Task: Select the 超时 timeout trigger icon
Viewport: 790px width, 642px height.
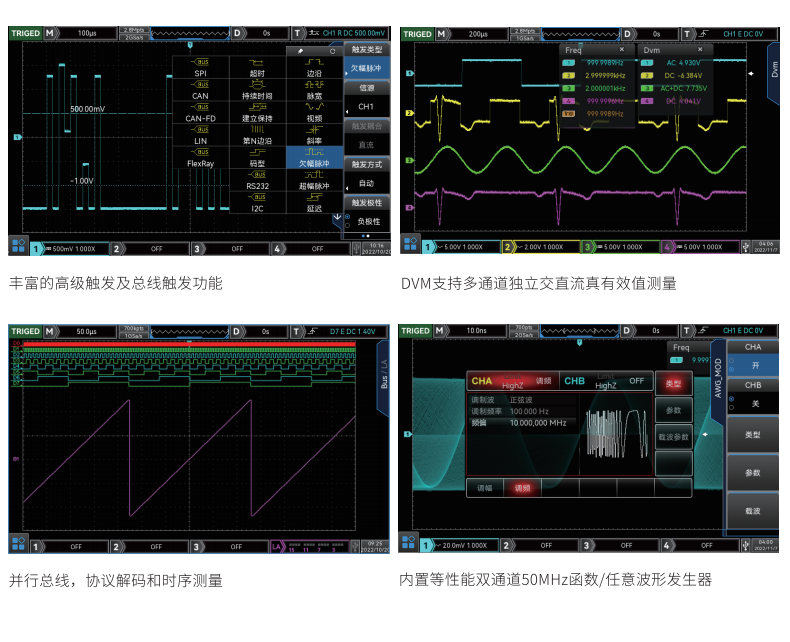Action: click(257, 63)
